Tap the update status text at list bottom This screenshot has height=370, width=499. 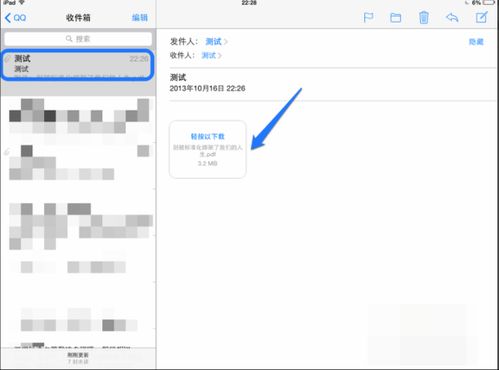point(78,358)
